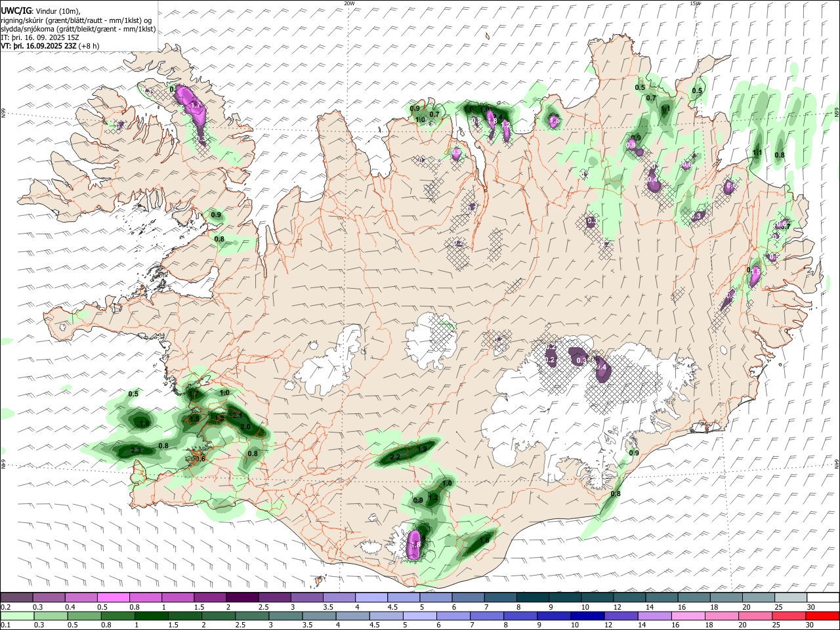Click the 'UWC/IG: Vindur (10m)' title text
This screenshot has width=840, height=630.
(41, 11)
